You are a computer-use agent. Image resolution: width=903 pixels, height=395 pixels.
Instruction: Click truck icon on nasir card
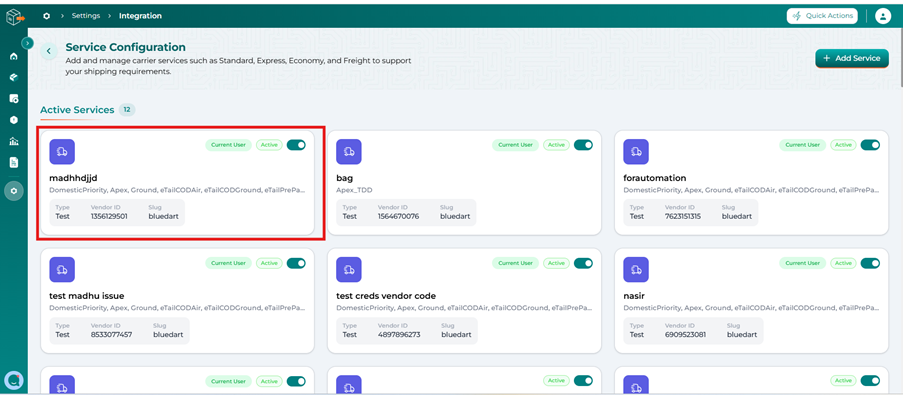636,269
